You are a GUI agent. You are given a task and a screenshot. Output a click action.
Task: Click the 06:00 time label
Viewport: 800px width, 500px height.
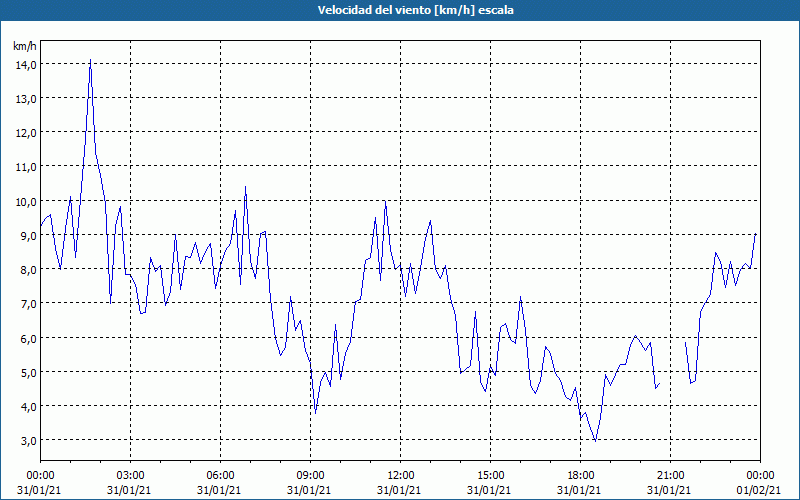point(220,476)
